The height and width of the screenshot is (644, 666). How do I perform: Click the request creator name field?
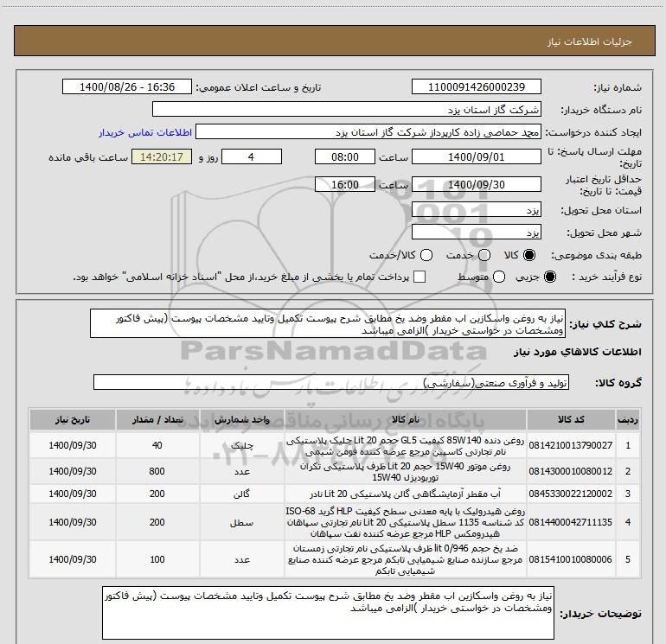click(368, 132)
